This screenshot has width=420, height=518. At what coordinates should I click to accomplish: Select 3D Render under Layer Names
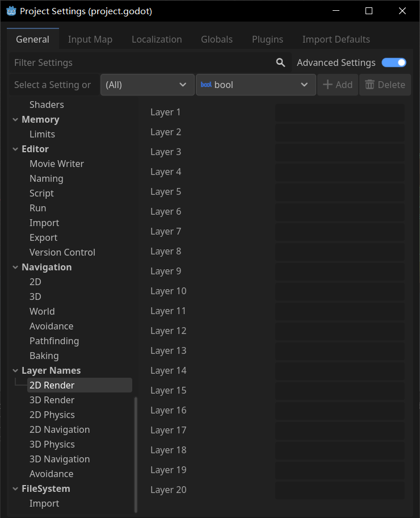52,400
